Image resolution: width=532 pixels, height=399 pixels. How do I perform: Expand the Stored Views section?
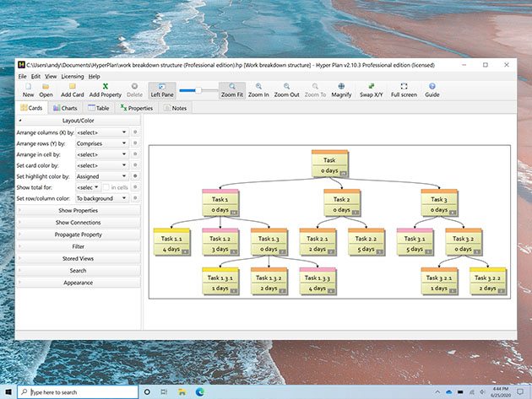[x=79, y=258]
